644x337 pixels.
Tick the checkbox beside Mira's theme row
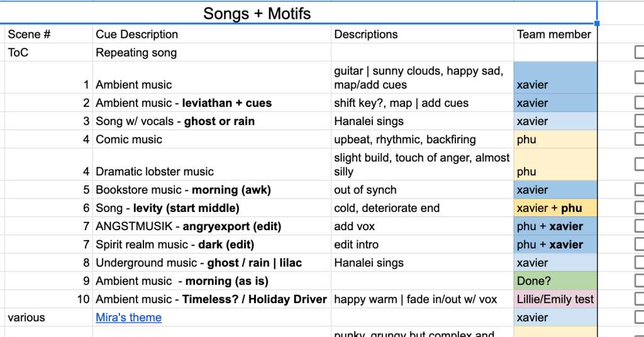(640, 318)
